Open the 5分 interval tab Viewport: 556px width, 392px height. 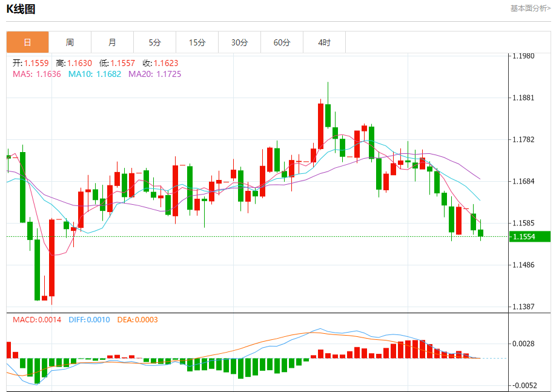(x=154, y=42)
